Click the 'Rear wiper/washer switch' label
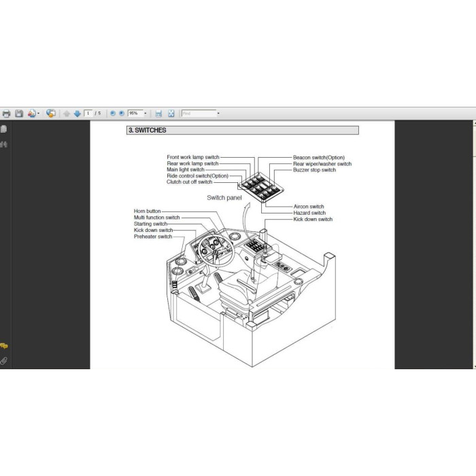 click(322, 164)
